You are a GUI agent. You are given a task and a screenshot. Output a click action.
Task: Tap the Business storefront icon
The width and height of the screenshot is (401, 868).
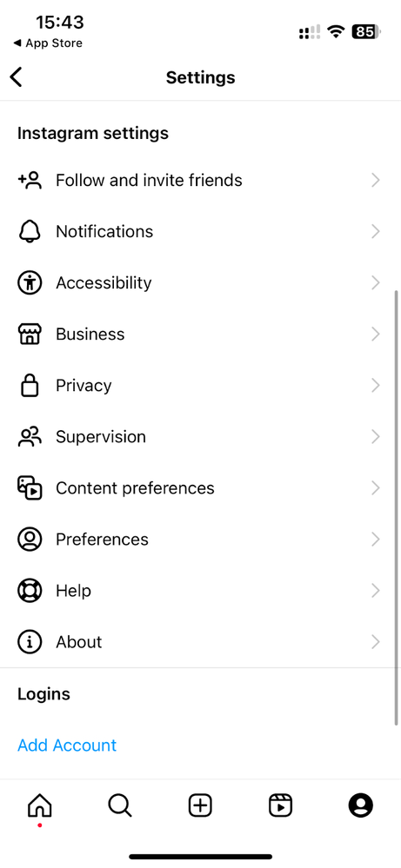point(30,335)
